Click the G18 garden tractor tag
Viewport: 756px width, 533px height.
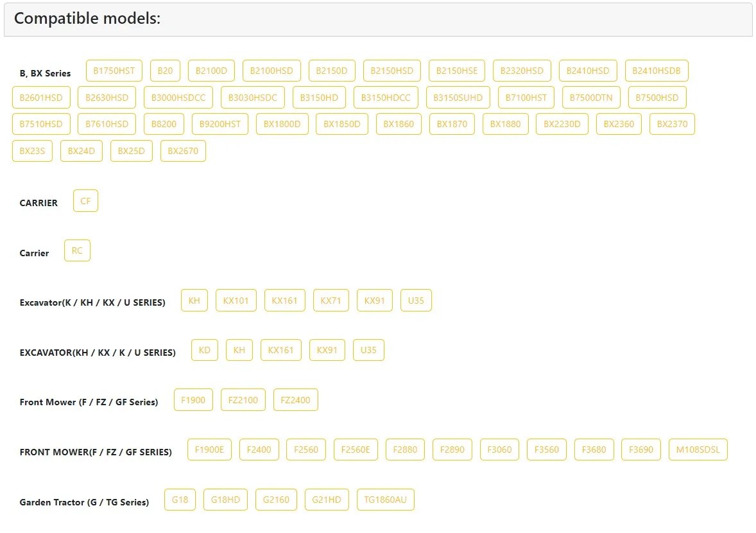tap(180, 500)
